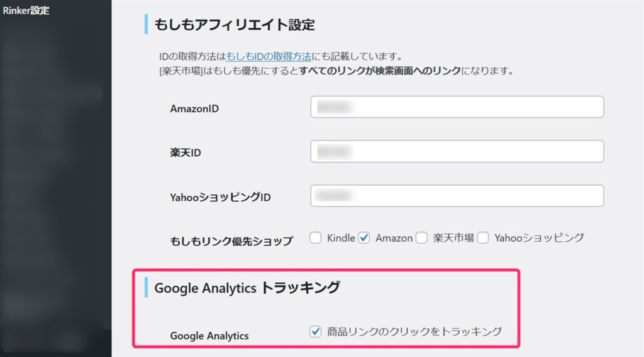This screenshot has width=644, height=357.
Task: Click the もしもアフィリエイト設定 section heading
Action: pyautogui.click(x=234, y=25)
